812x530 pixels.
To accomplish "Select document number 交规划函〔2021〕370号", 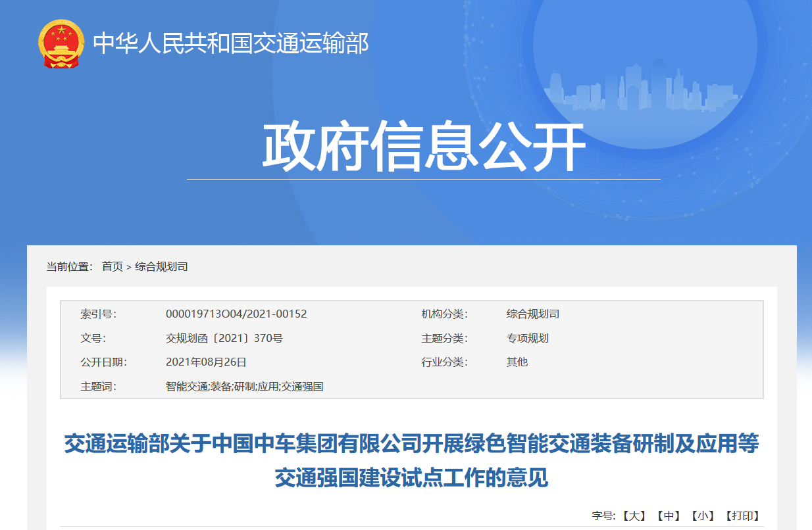I will pos(224,338).
